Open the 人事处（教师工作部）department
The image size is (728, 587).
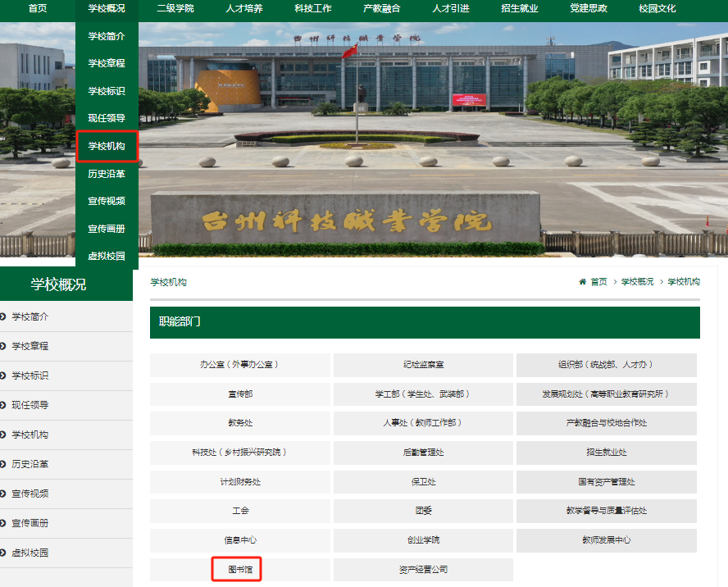pos(423,423)
